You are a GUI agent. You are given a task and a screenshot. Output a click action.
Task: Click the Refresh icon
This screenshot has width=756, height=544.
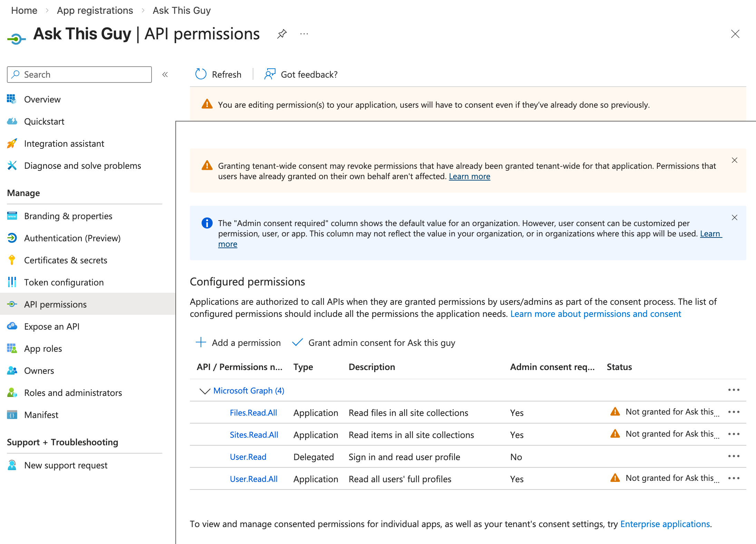[200, 74]
